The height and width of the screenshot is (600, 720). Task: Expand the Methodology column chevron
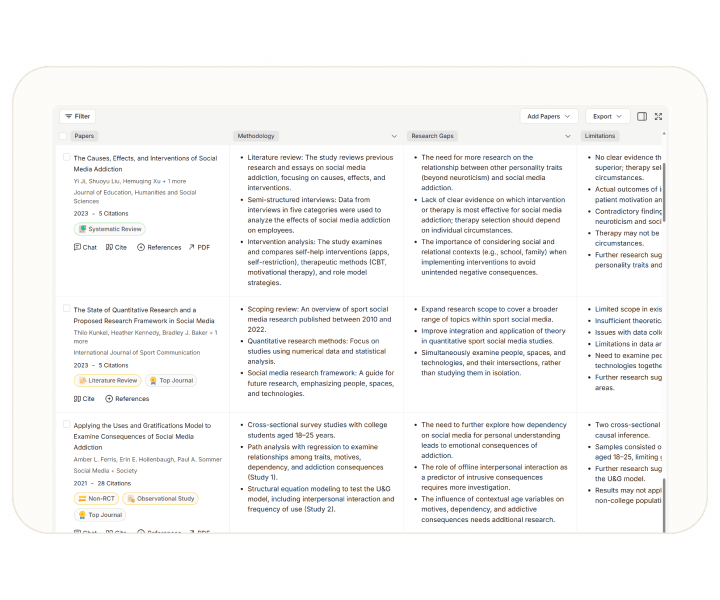[x=394, y=136]
